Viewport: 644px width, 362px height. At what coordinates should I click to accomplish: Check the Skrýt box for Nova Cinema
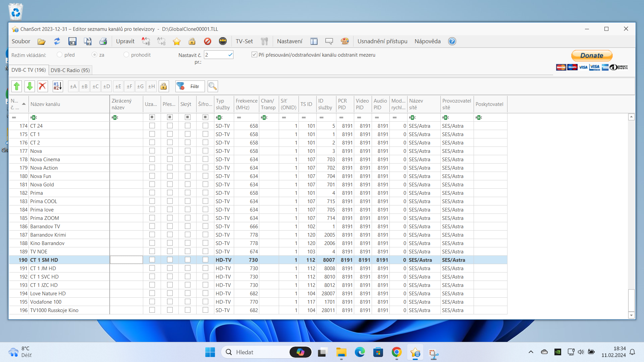click(187, 159)
